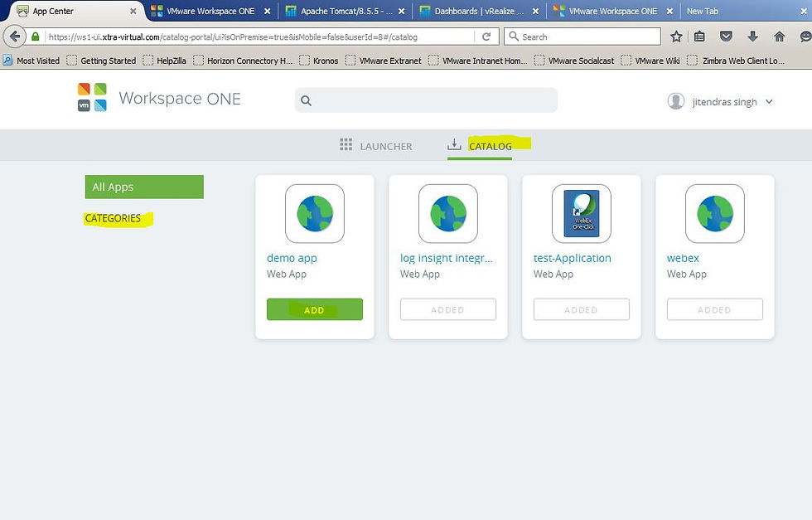Click the browser URL address bar
Screen dimensions: 812x520
[x=259, y=36]
